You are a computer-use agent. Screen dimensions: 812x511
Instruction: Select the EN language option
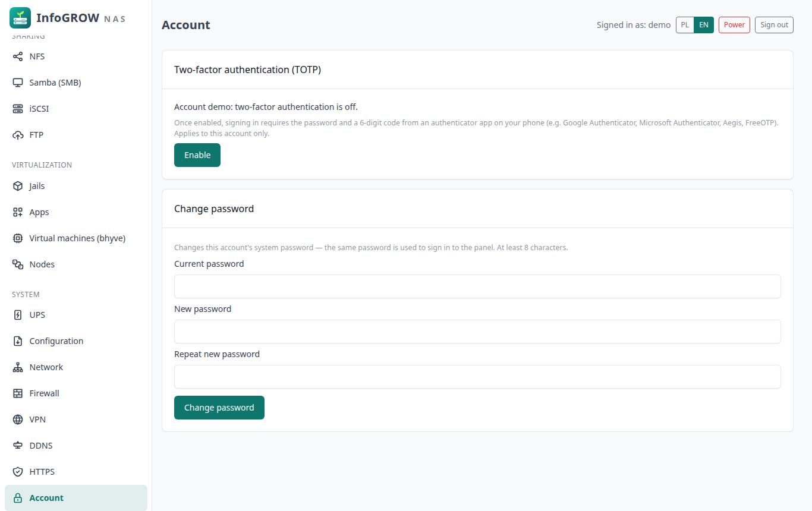(x=704, y=25)
